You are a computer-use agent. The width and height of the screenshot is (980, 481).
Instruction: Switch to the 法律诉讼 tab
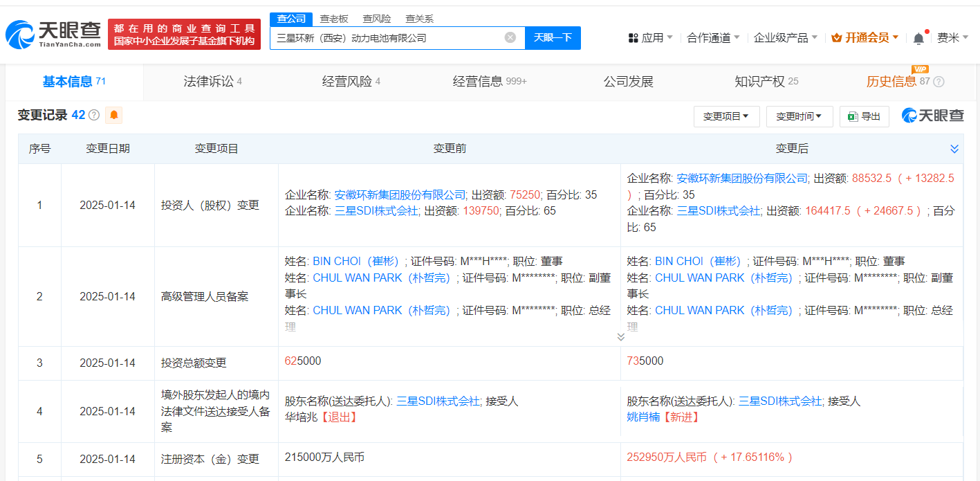pos(212,82)
